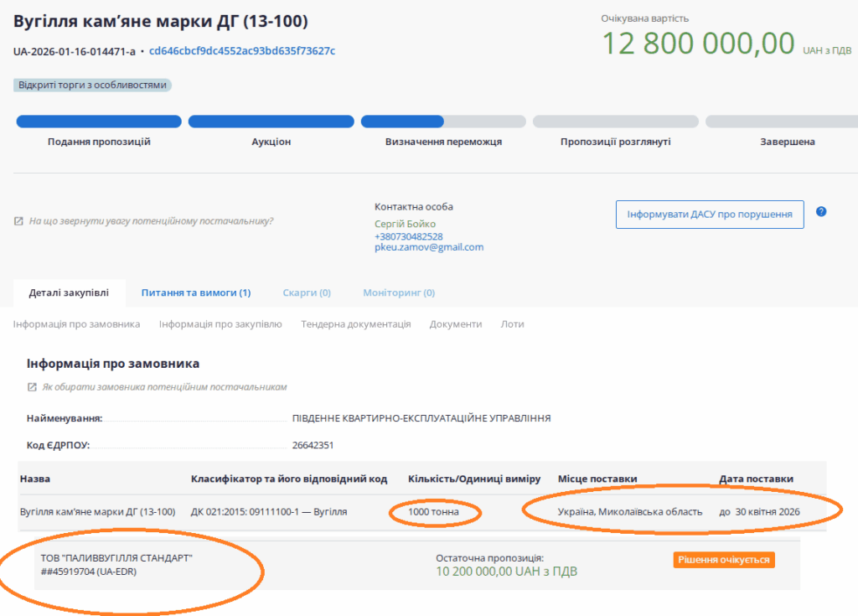The width and height of the screenshot is (858, 616).
Task: Go to Тендерна документація section
Action: point(356,324)
